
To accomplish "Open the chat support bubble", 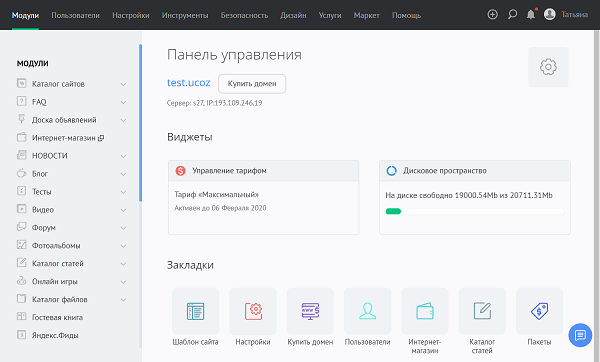I will [580, 335].
